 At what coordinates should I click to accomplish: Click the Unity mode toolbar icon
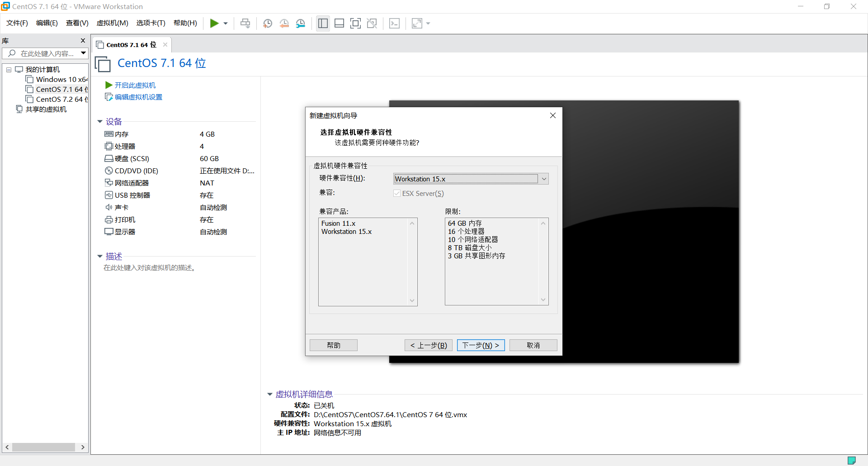pos(372,24)
